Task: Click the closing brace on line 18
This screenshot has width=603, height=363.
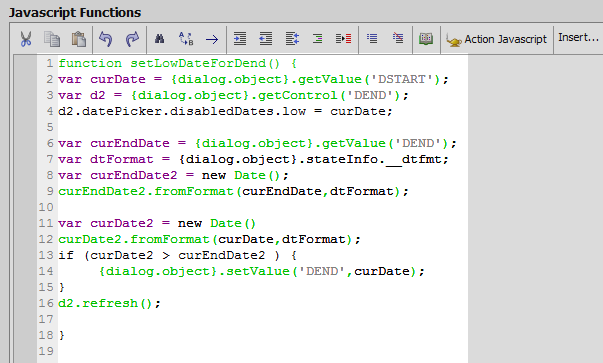Action: [x=62, y=336]
